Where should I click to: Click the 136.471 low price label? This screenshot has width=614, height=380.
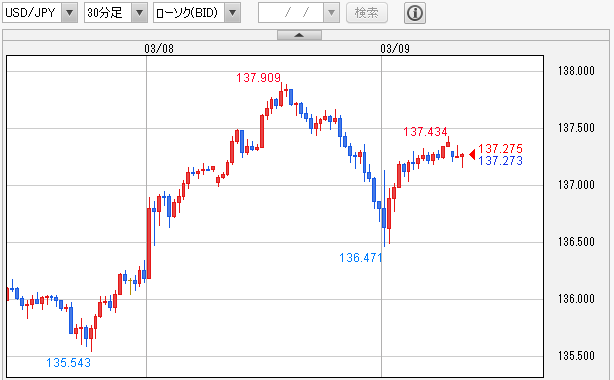tap(360, 258)
